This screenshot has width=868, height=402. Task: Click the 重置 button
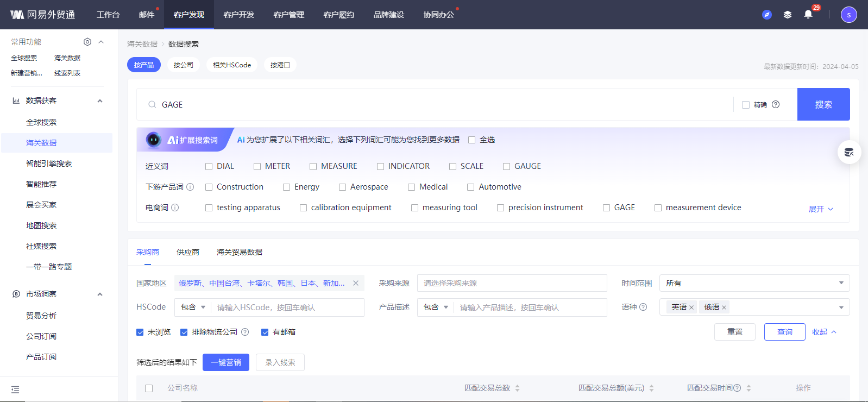coord(735,332)
